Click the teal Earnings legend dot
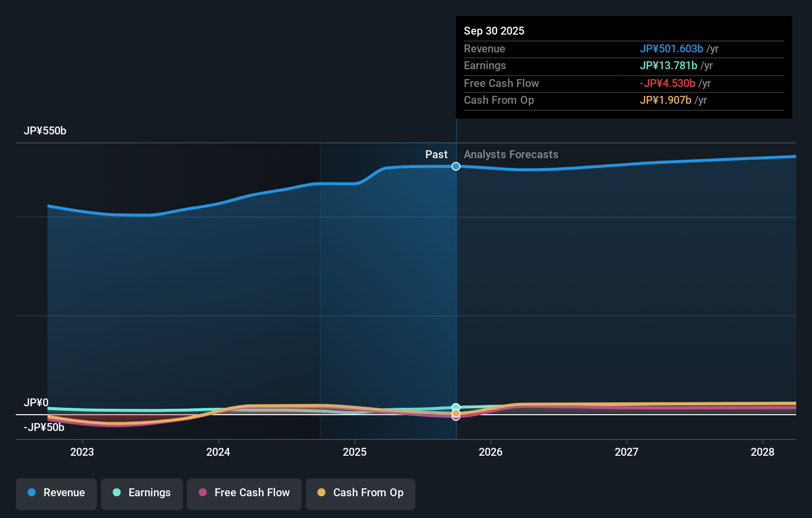The width and height of the screenshot is (812, 518). 115,493
